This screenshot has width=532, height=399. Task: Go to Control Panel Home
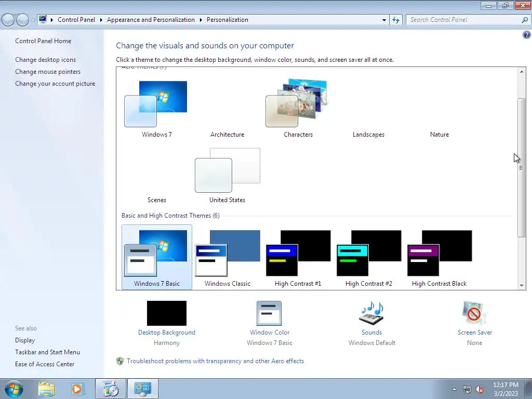[x=43, y=41]
